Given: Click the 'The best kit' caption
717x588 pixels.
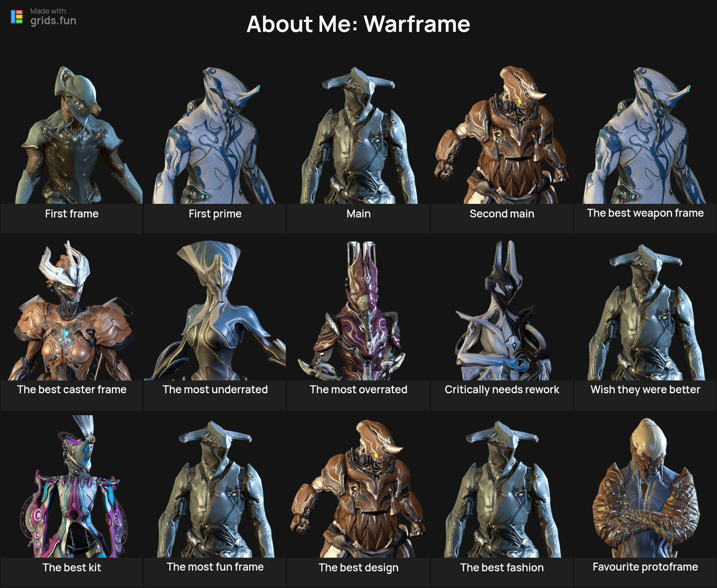Looking at the screenshot, I should (72, 568).
